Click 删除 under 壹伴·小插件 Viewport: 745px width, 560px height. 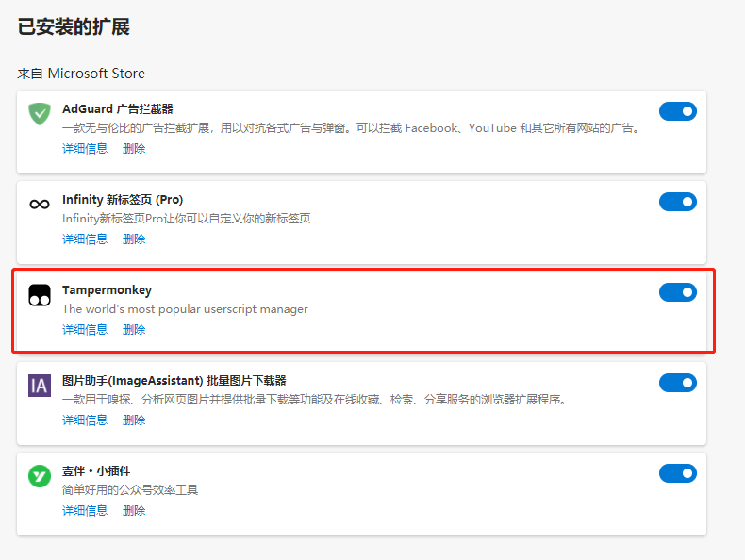[x=134, y=511]
